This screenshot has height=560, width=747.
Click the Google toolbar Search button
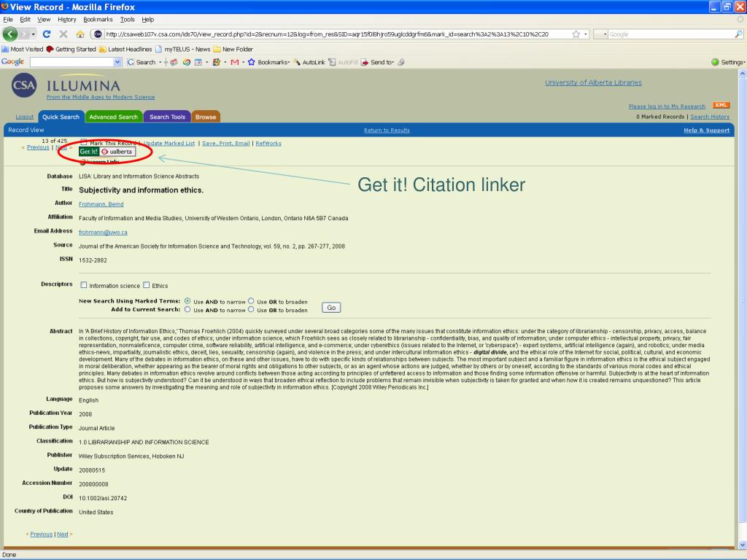142,63
